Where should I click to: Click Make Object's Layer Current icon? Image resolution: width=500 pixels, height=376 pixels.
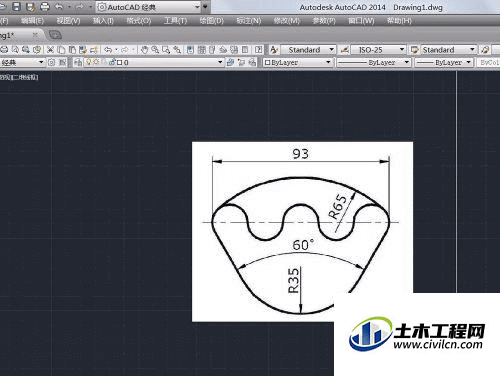(x=230, y=62)
